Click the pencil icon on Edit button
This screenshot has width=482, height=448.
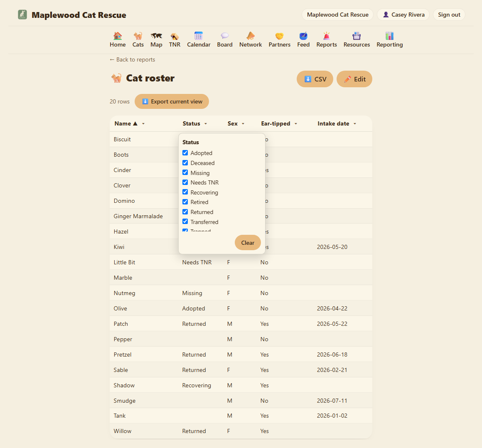[x=347, y=79]
